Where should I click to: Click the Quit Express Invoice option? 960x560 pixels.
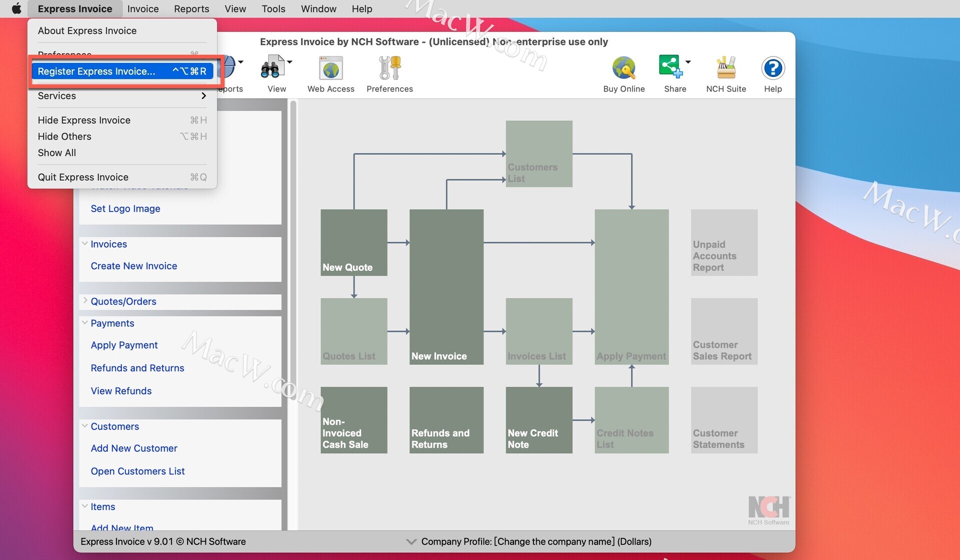point(82,177)
